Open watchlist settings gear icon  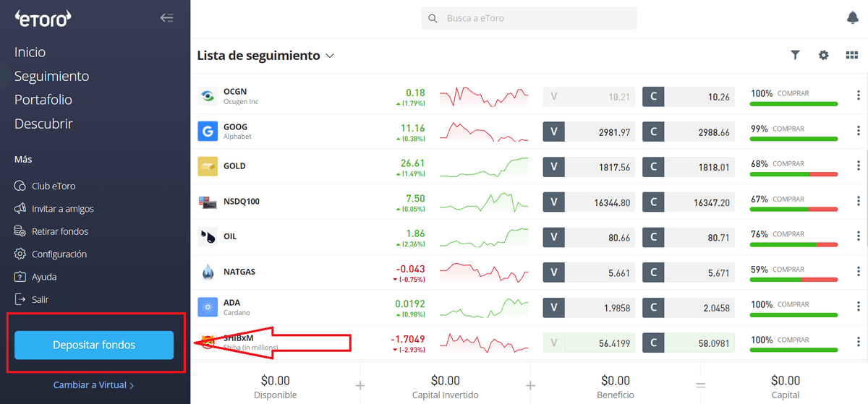823,55
